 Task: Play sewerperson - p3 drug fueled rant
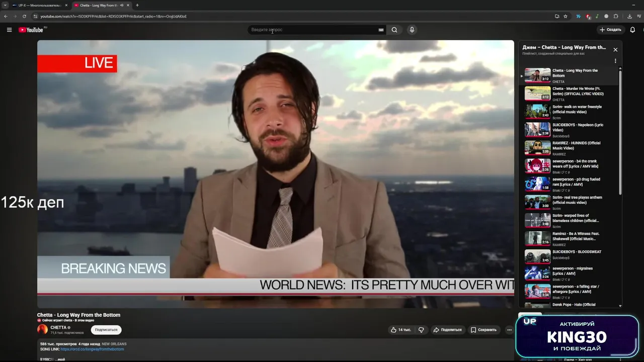[569, 184]
